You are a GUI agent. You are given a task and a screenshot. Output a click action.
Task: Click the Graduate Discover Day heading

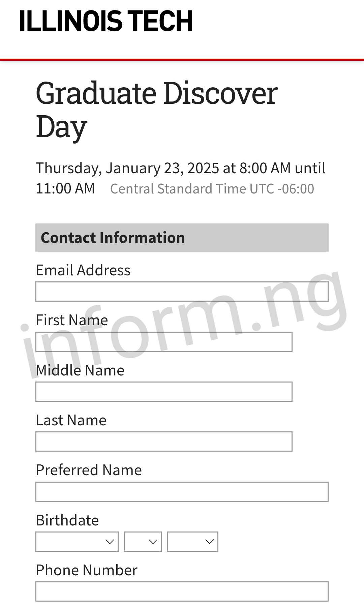(157, 110)
